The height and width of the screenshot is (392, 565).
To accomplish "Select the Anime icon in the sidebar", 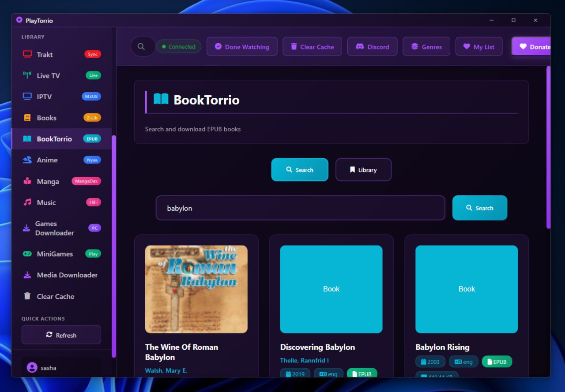I will [27, 160].
